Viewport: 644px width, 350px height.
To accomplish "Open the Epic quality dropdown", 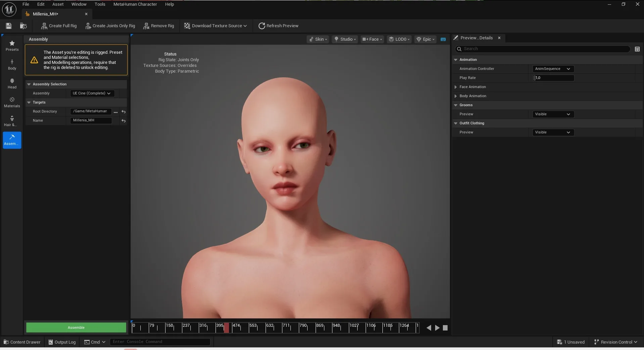I will pos(425,39).
